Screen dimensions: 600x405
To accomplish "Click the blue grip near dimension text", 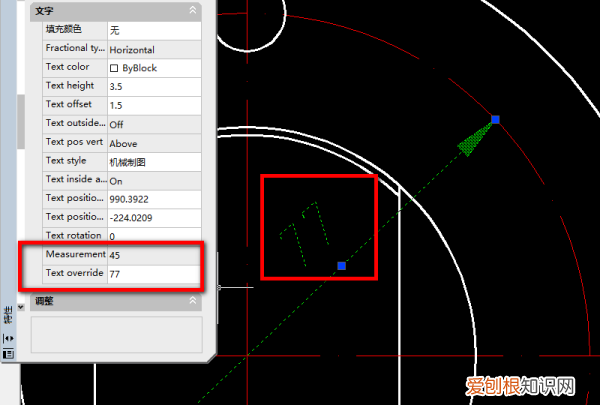I will [x=342, y=266].
